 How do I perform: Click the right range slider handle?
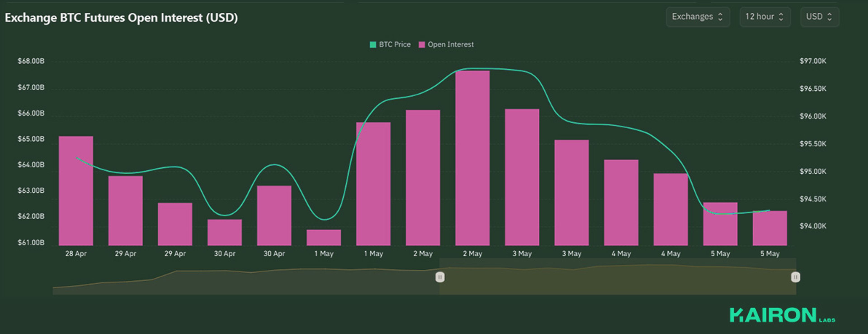click(x=795, y=277)
